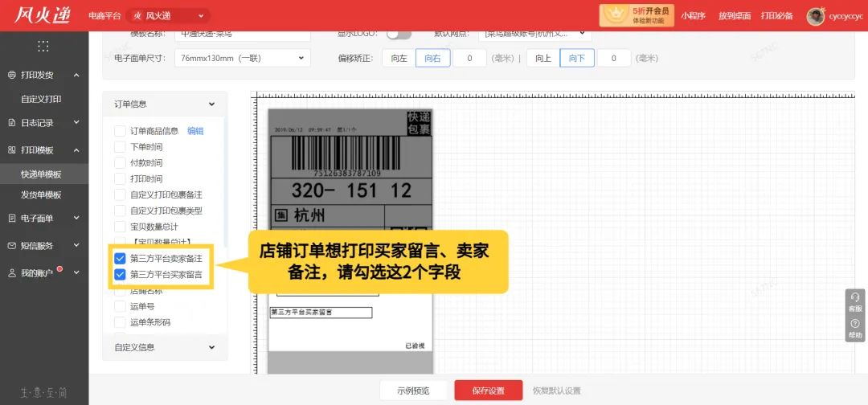Select the 快递包裹 block on the label
Screen dimensions: 868x405
(x=419, y=124)
